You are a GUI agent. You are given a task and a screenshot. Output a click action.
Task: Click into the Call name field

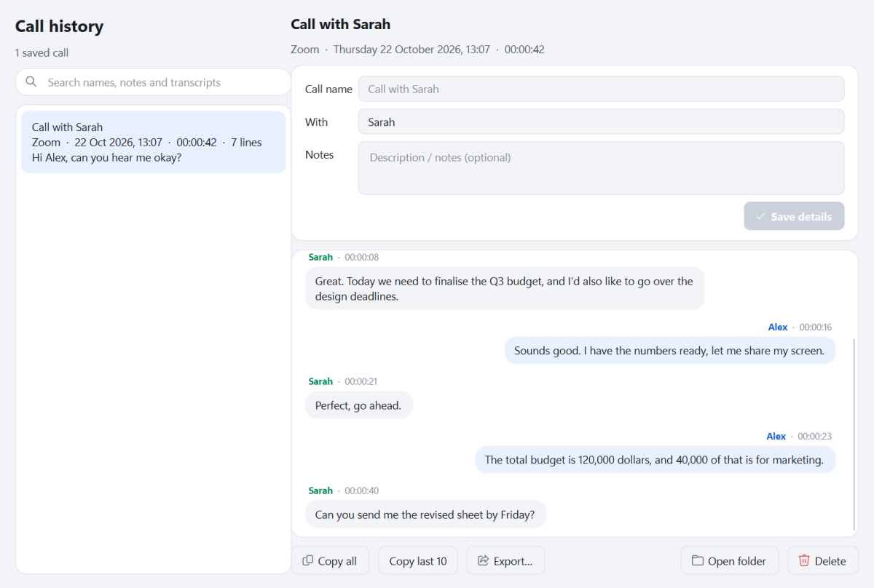pyautogui.click(x=601, y=89)
